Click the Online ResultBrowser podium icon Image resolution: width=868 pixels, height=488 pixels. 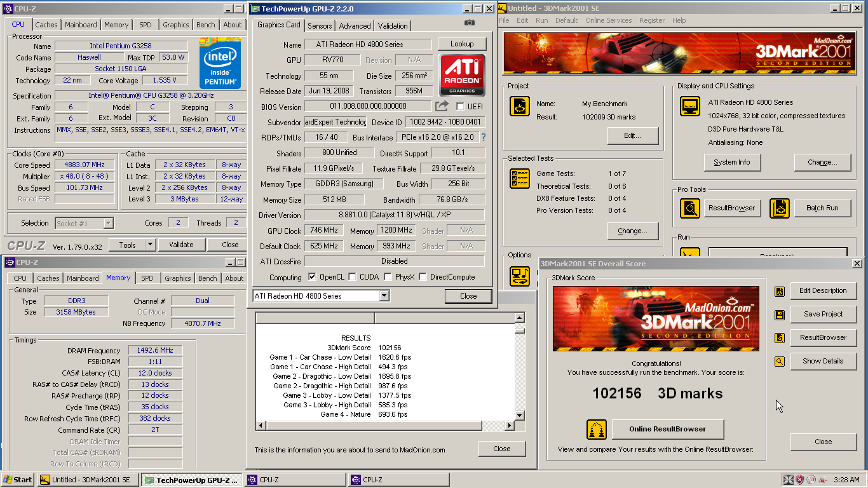click(x=597, y=430)
